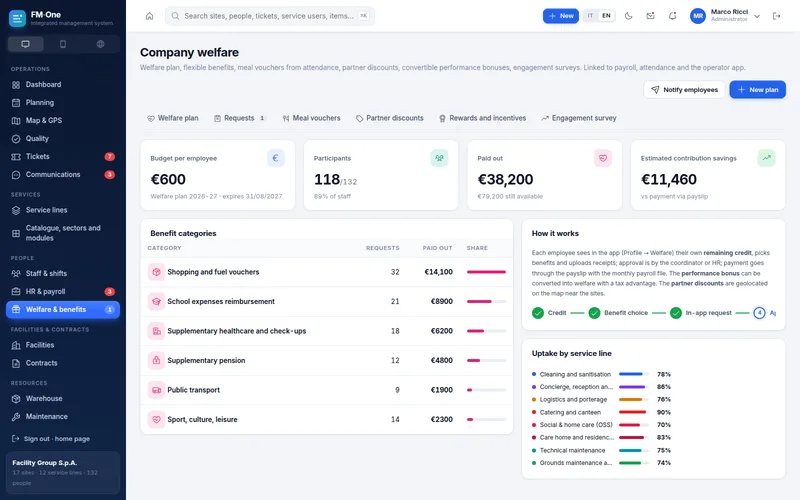The height and width of the screenshot is (500, 800).
Task: Go to home icon in top bar
Action: [x=149, y=16]
